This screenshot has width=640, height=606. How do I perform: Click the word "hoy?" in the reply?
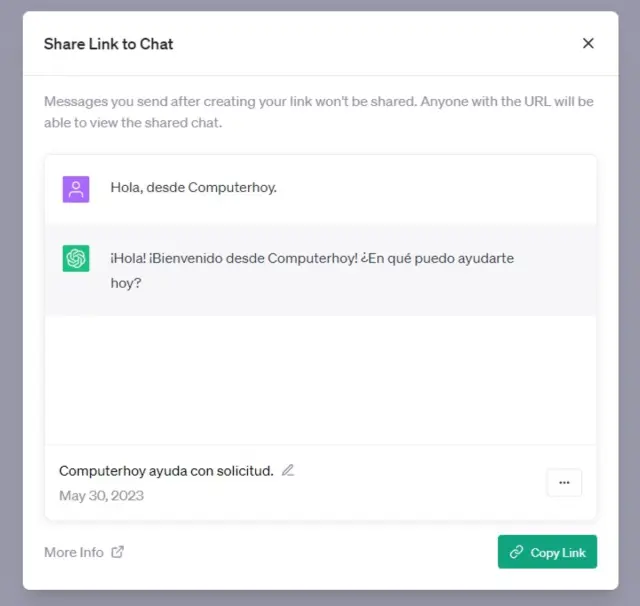pos(126,283)
